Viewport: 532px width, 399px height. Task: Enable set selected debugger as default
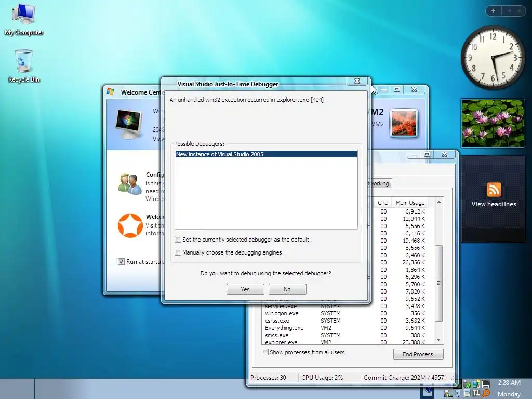[x=178, y=239]
